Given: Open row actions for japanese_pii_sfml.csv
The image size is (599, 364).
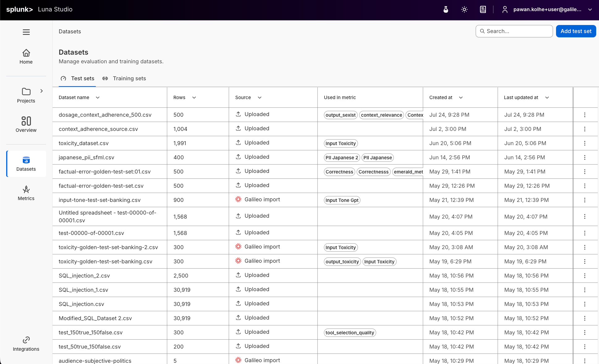Looking at the screenshot, I should click(x=585, y=157).
